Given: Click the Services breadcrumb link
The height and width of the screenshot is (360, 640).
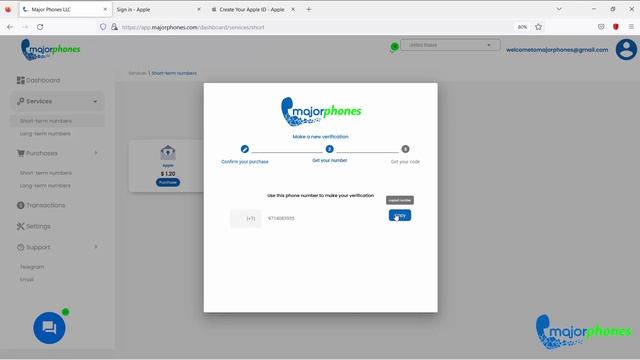Looking at the screenshot, I should (x=138, y=73).
